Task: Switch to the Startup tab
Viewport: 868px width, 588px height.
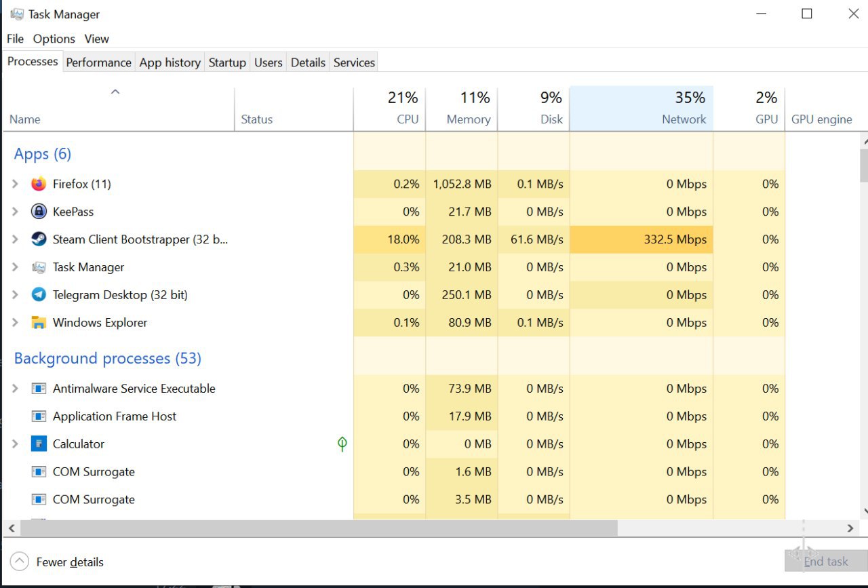Action: pos(227,62)
